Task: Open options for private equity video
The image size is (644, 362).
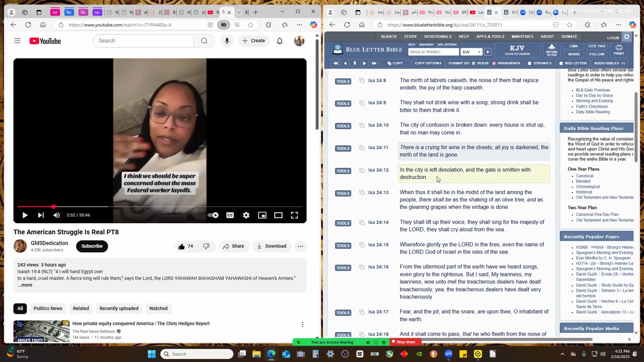Action: click(x=302, y=325)
